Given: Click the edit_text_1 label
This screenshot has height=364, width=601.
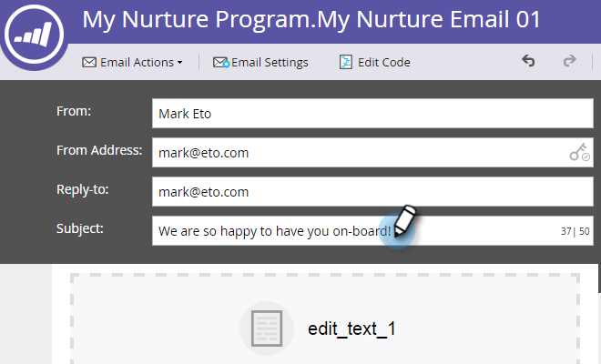Looking at the screenshot, I should (x=351, y=329).
